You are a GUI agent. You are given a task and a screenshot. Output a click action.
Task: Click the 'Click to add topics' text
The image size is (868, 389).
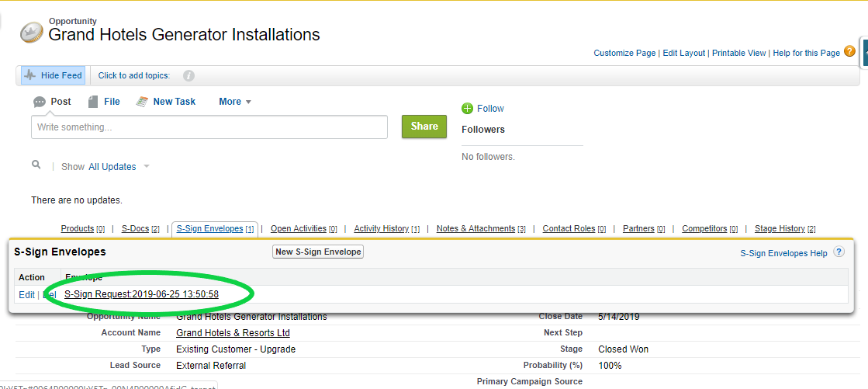click(134, 75)
